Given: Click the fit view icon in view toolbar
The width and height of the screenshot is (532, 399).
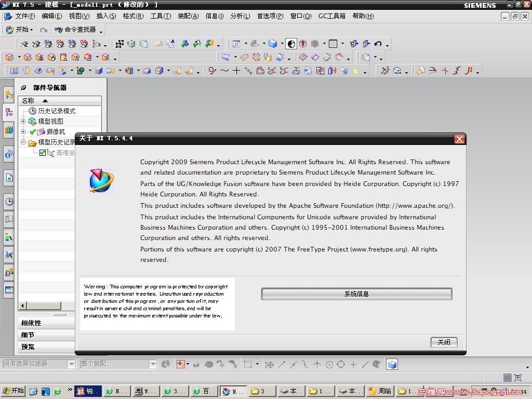Looking at the screenshot, I should click(236, 44).
